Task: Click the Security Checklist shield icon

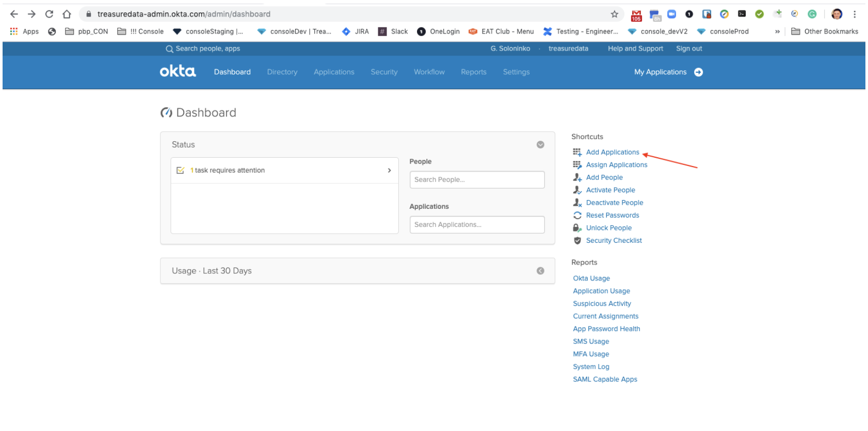Action: [x=577, y=241]
